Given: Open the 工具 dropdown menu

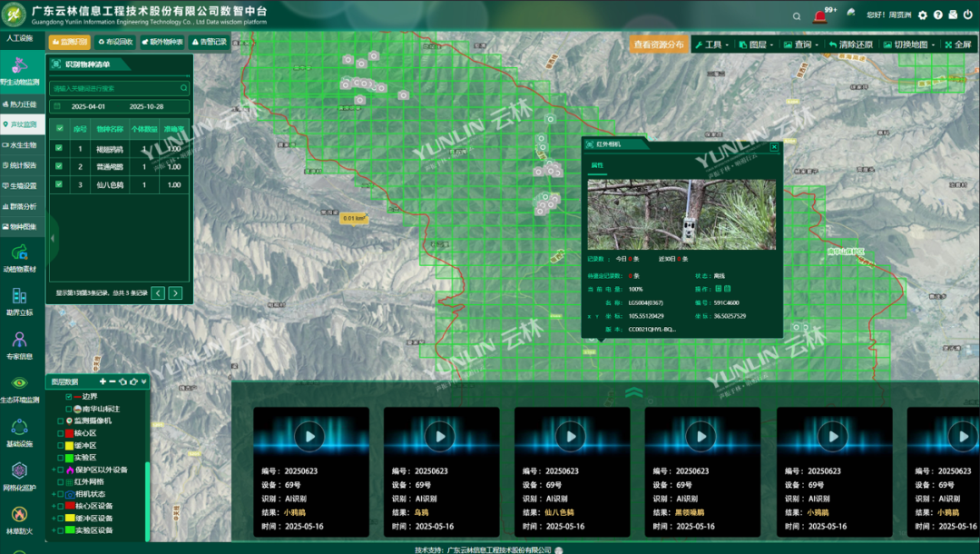Looking at the screenshot, I should click(709, 45).
